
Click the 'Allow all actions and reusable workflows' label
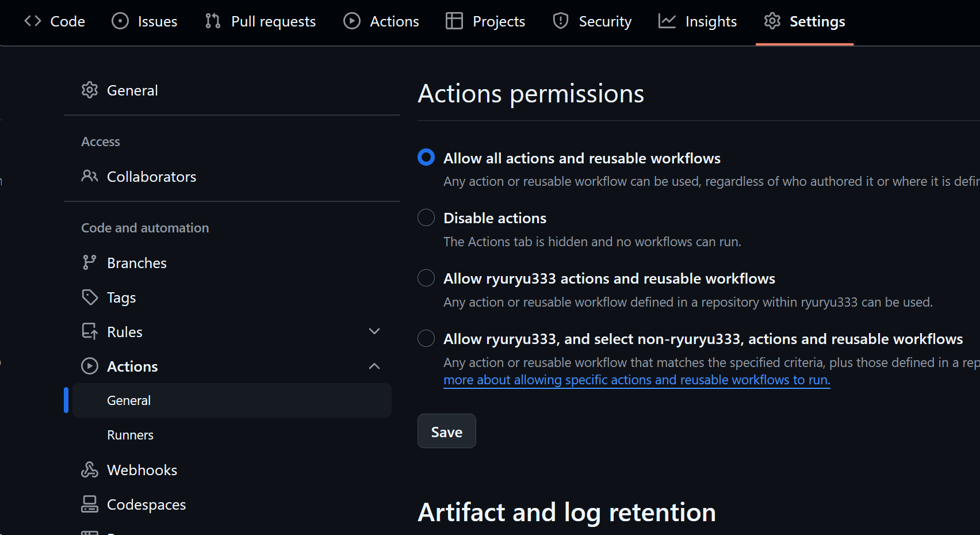[x=582, y=158]
